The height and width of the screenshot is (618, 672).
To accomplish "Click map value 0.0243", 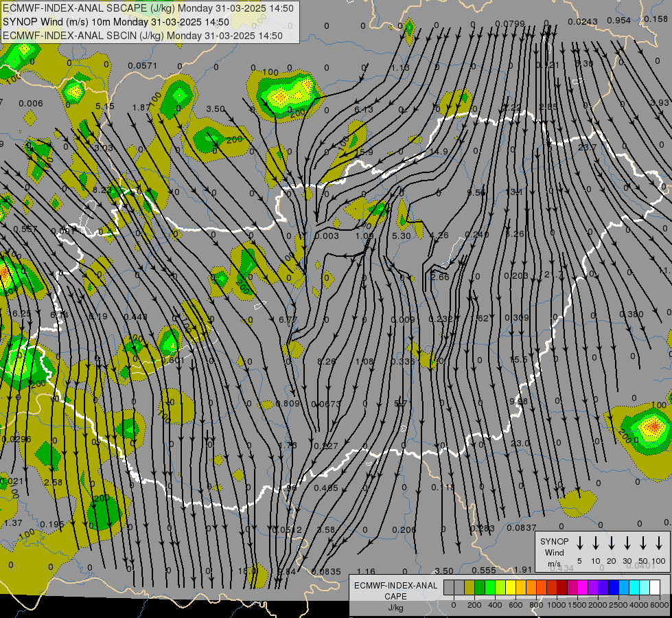I will [583, 22].
